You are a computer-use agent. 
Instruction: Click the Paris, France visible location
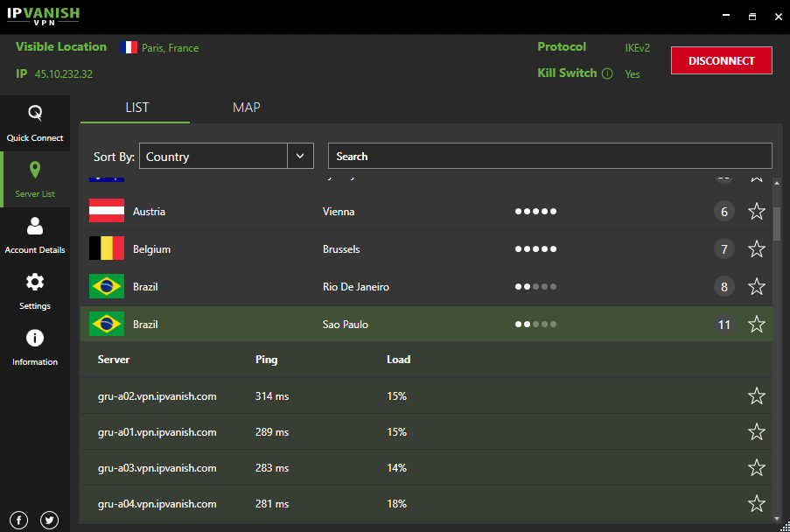pyautogui.click(x=171, y=48)
